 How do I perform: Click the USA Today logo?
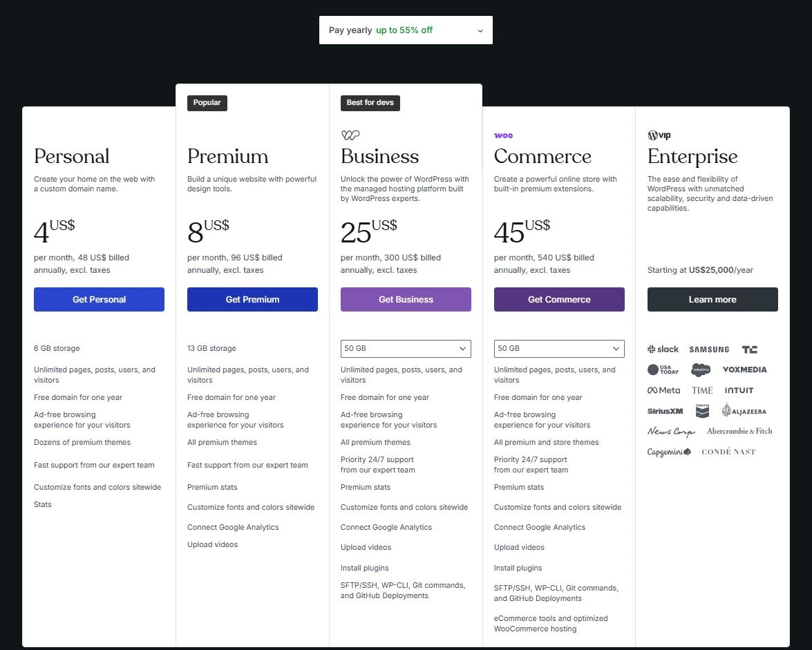coord(663,370)
